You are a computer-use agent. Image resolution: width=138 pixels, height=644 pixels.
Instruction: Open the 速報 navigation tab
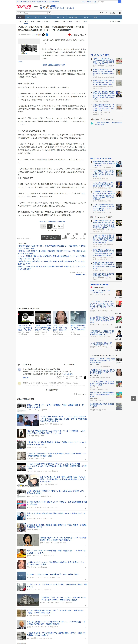(28, 17)
